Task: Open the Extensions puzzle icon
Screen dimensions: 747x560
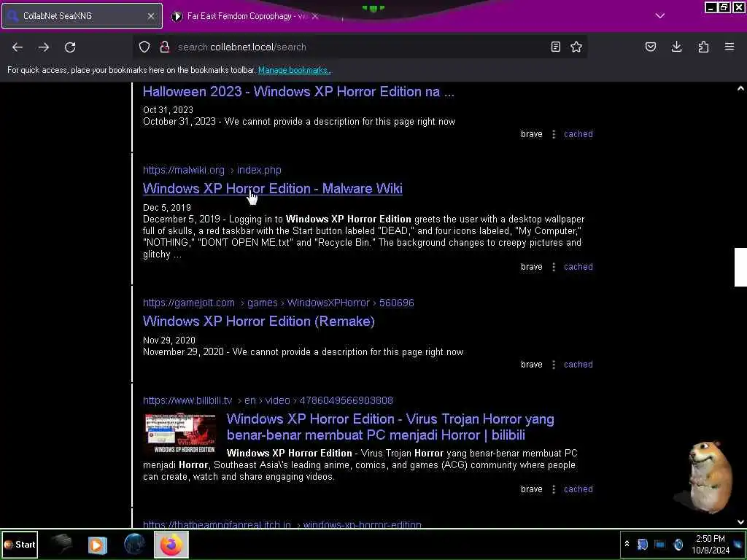Action: pyautogui.click(x=703, y=47)
